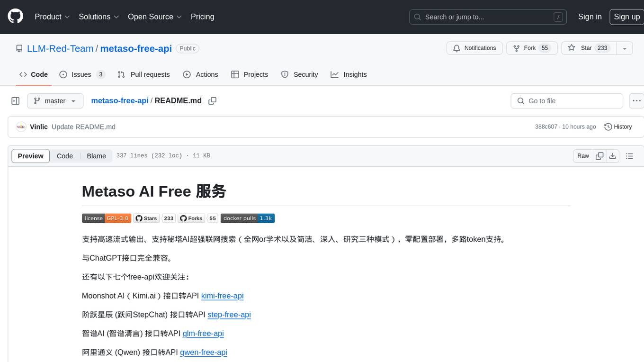Viewport: 644px width, 362px height.
Task: Switch to the Insights tab
Action: pos(349,74)
